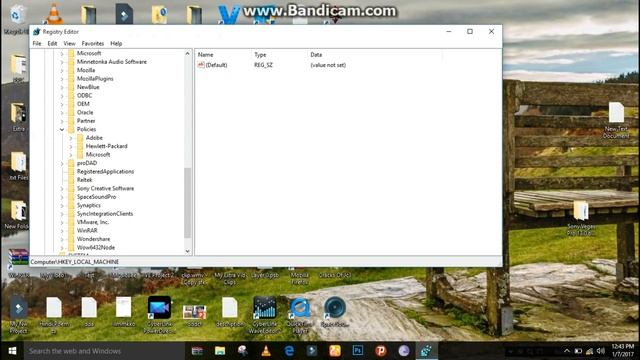Click the Hewlett-Packard folder icon
This screenshot has width=640, height=360.
80,146
